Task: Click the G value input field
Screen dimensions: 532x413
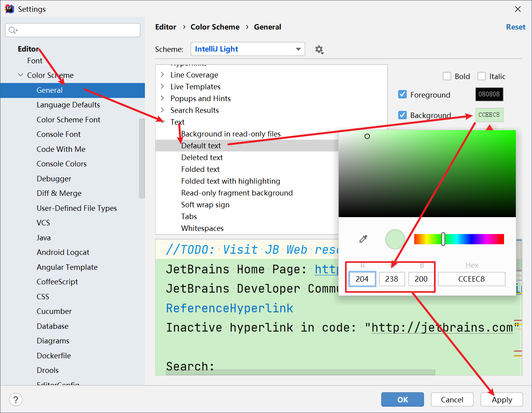Action: pyautogui.click(x=392, y=279)
